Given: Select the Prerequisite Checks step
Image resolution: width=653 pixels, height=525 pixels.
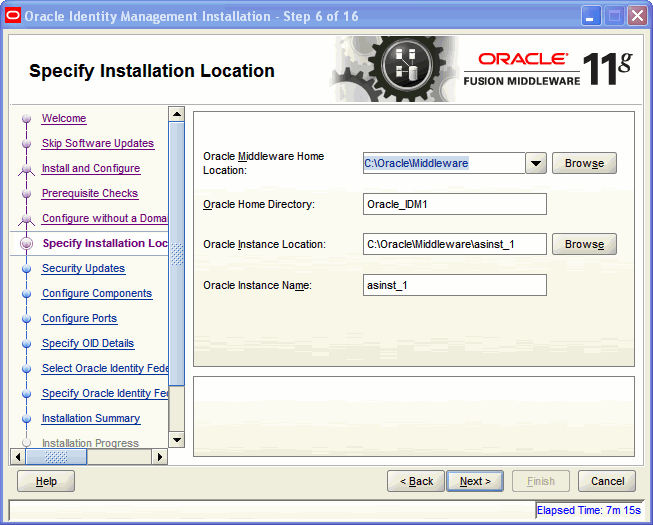Looking at the screenshot, I should pos(90,193).
